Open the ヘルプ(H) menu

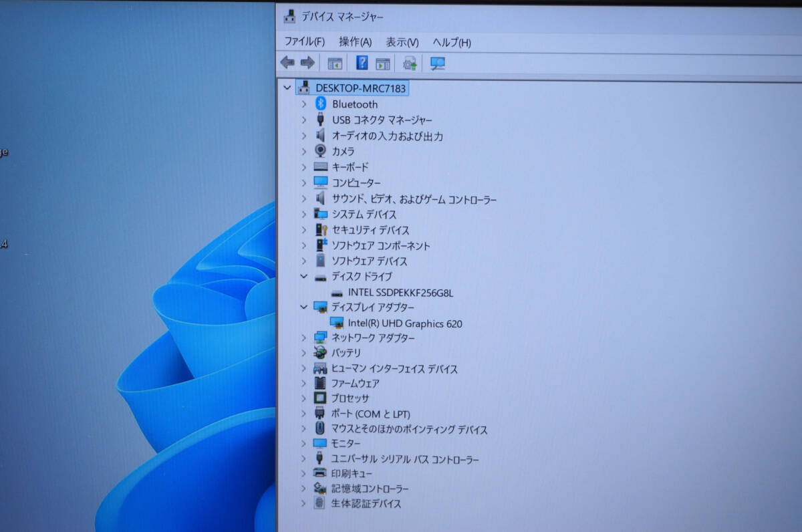[x=452, y=42]
